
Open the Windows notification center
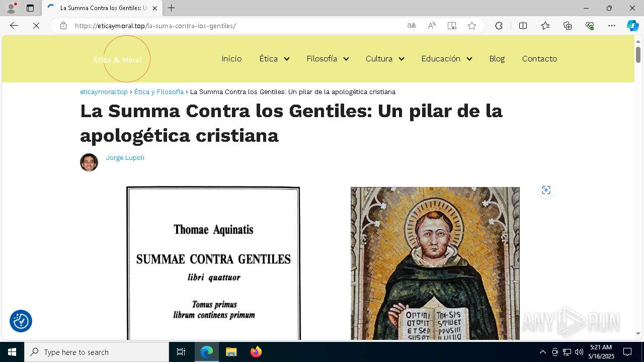coord(627,352)
